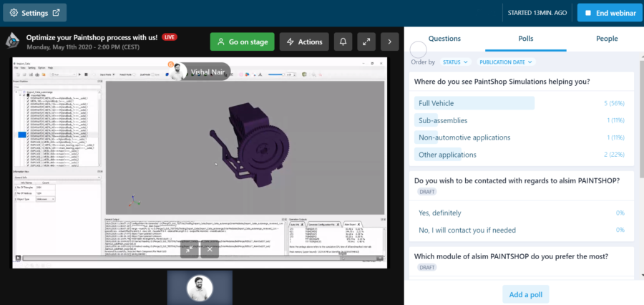Screen dimensions: 644x305
Task: Open the Object Type 'Unknown' dropdown
Action: click(46, 199)
